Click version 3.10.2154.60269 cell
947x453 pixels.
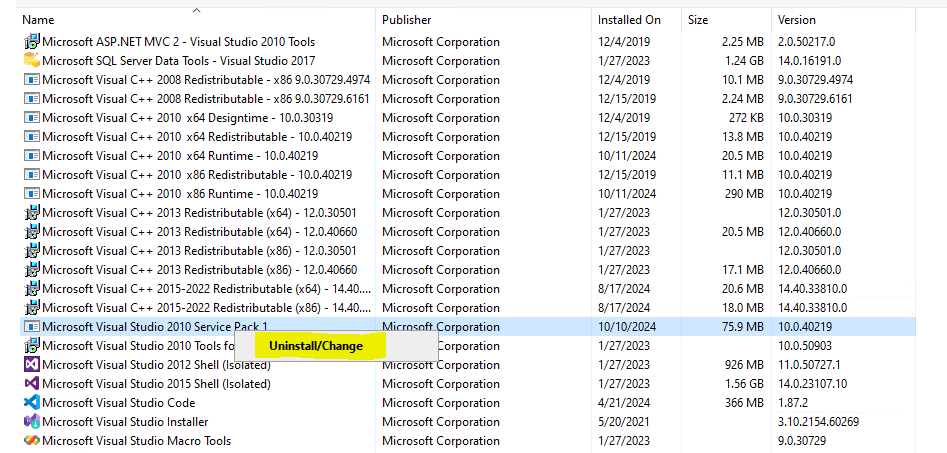click(818, 422)
